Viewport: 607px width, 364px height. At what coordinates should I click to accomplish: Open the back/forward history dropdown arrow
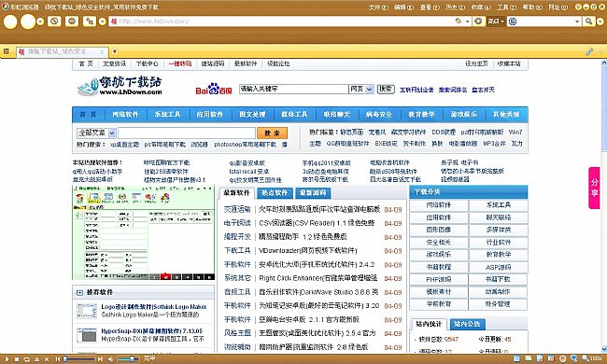tap(40, 21)
